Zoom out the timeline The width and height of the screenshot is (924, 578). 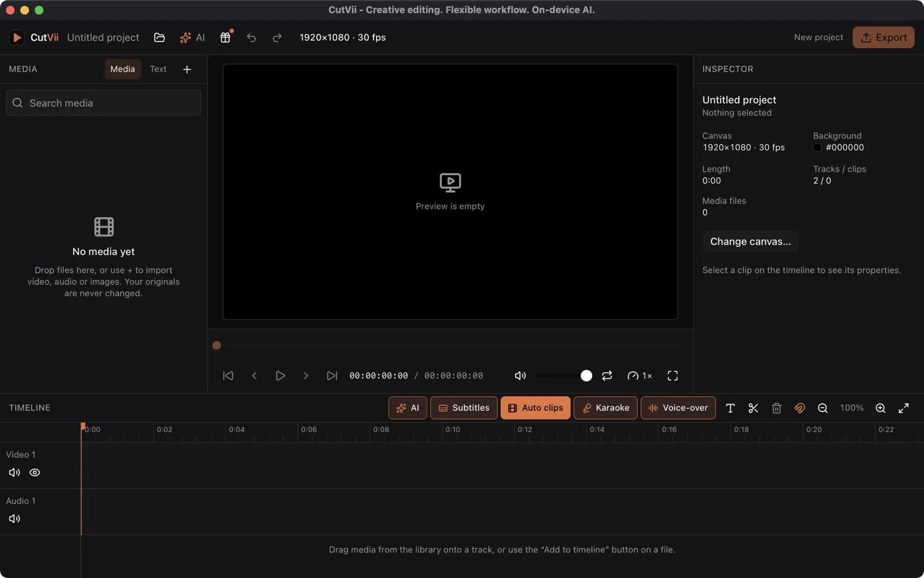[823, 408]
